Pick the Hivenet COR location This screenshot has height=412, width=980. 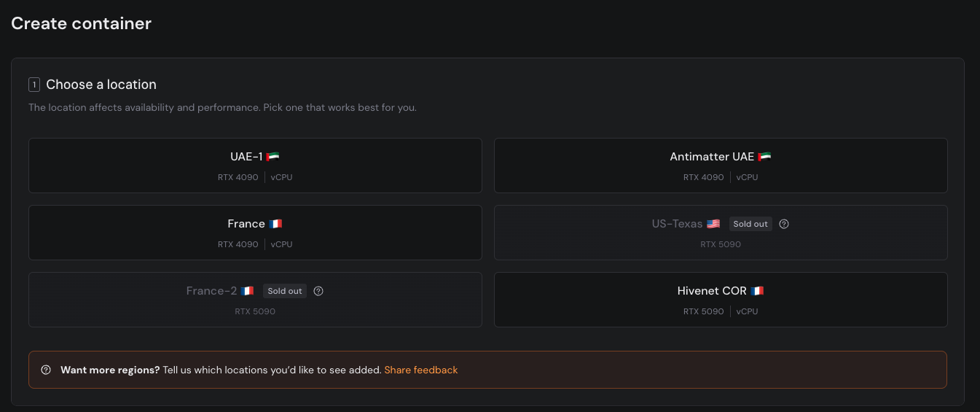tap(721, 300)
